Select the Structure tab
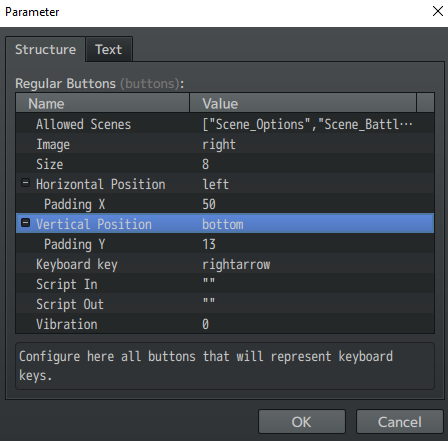Screen dimensions: 448x441 [45, 49]
